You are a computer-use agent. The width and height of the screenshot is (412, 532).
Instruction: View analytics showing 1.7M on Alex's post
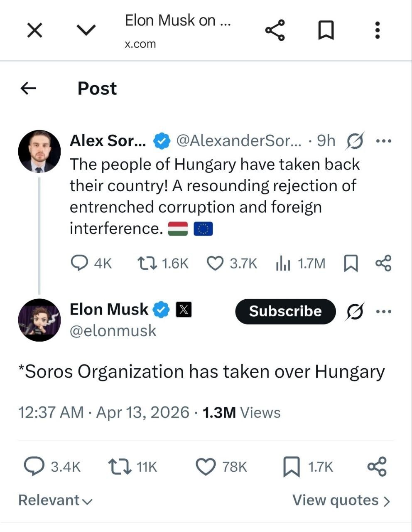[x=283, y=263]
